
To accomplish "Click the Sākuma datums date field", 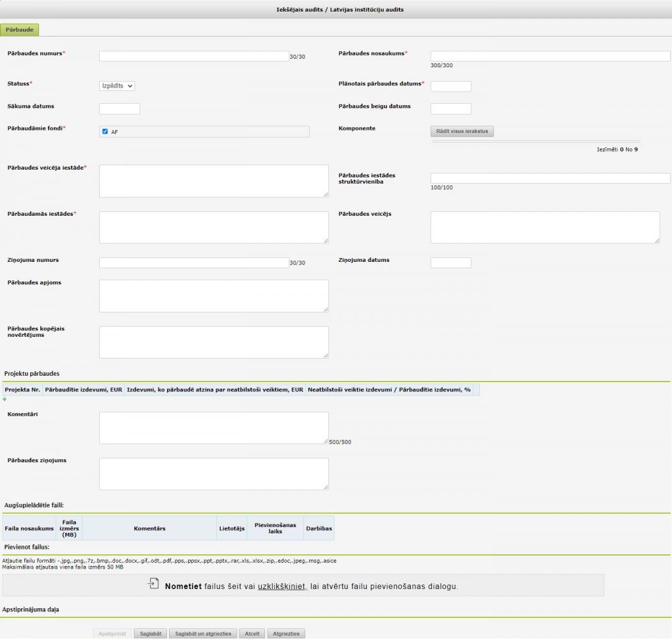I will pos(120,109).
